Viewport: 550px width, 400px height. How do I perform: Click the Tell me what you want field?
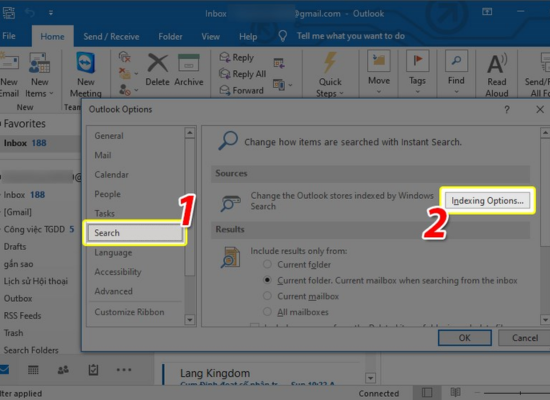coord(351,36)
